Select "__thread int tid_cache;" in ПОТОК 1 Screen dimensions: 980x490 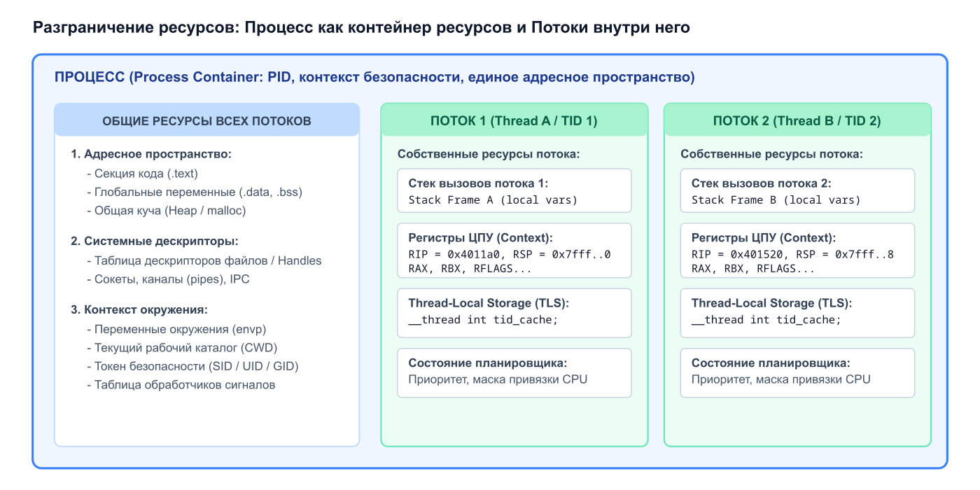pos(483,320)
